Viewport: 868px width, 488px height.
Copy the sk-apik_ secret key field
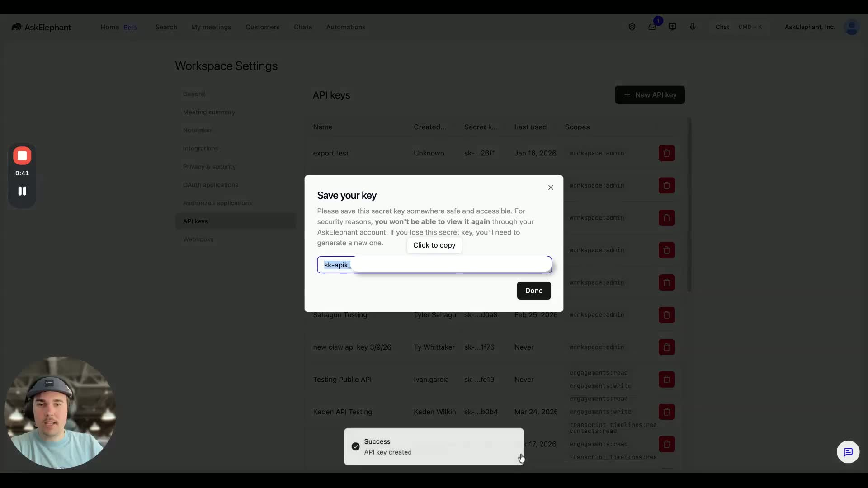434,265
